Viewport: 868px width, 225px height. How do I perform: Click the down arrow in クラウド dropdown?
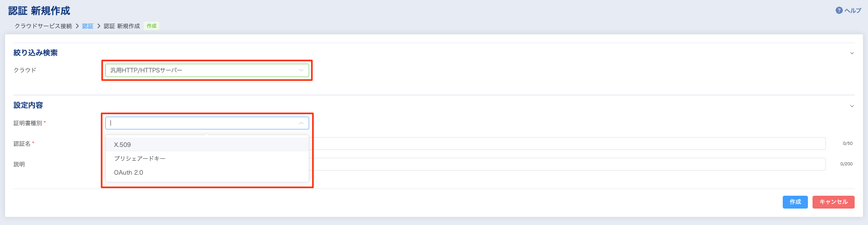tap(301, 70)
